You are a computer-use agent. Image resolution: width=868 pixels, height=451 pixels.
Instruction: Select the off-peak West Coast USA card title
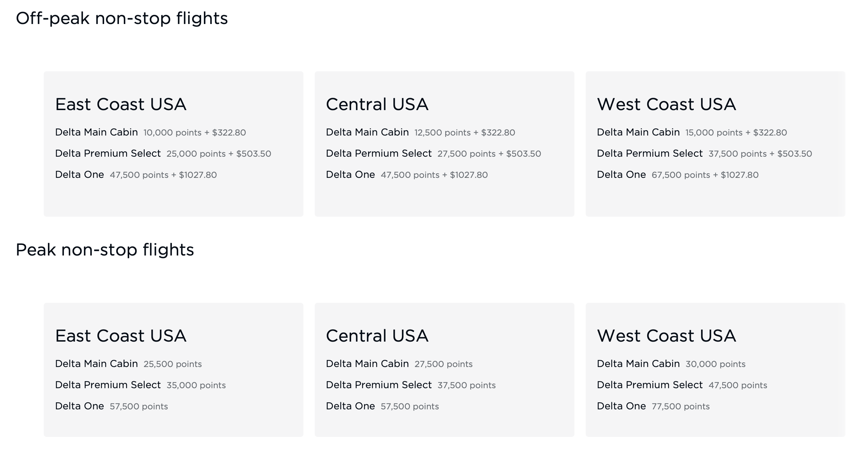point(667,104)
